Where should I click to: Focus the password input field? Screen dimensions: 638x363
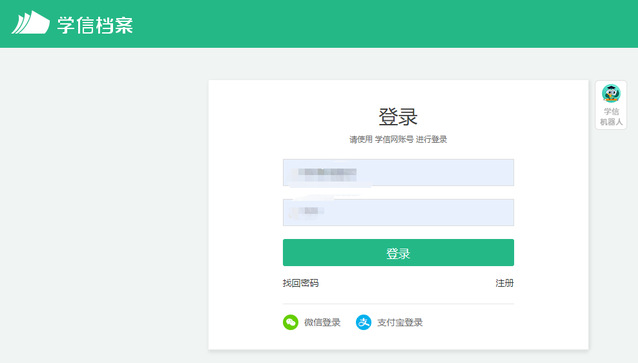coord(398,212)
